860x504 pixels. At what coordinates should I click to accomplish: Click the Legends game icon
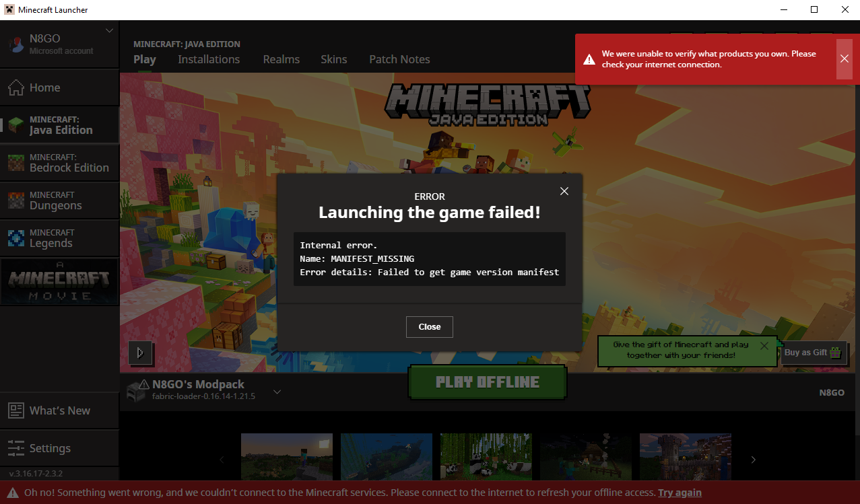point(16,238)
